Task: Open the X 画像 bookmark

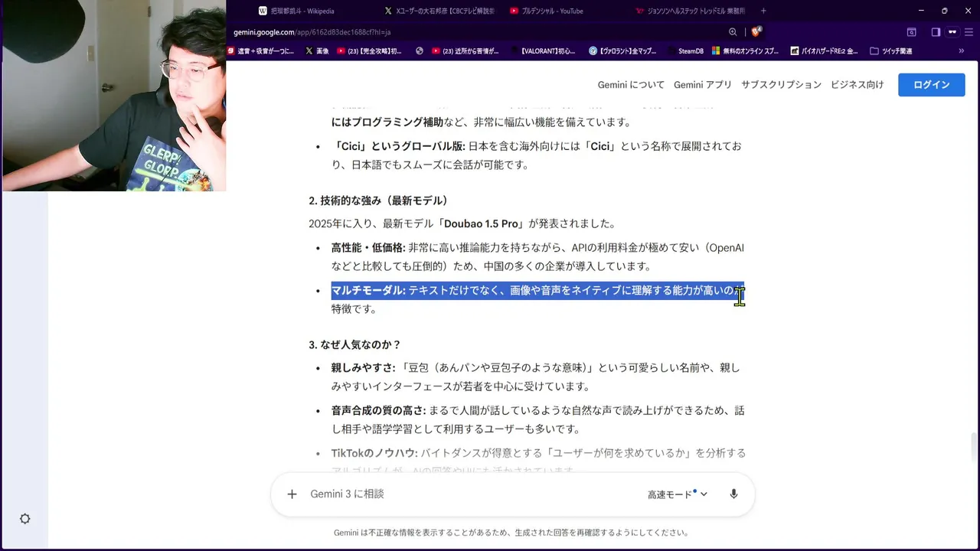Action: (x=317, y=51)
